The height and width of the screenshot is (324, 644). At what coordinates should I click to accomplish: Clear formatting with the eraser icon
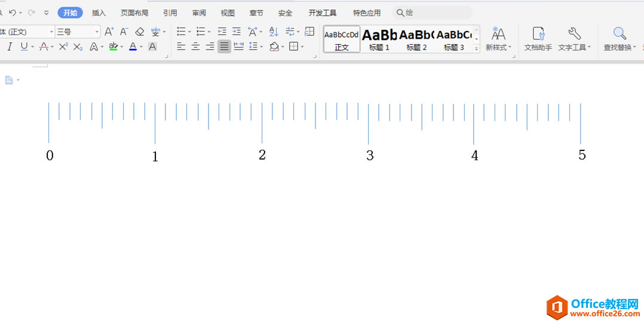140,32
